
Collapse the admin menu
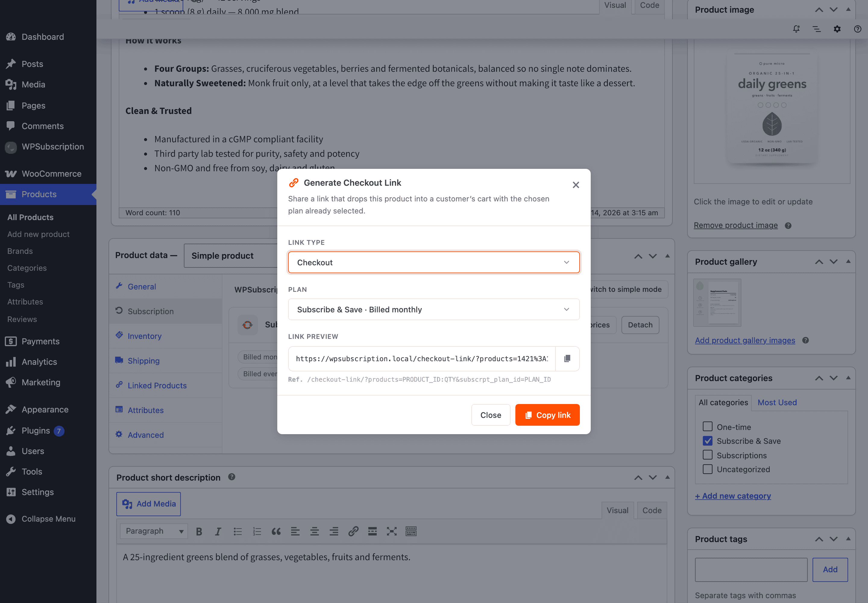point(48,519)
